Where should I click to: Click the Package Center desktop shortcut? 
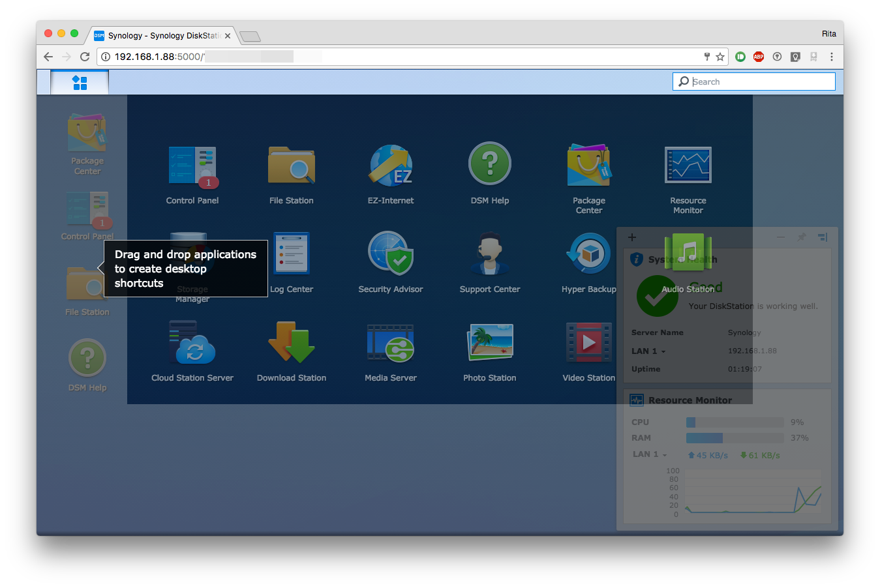(x=87, y=133)
